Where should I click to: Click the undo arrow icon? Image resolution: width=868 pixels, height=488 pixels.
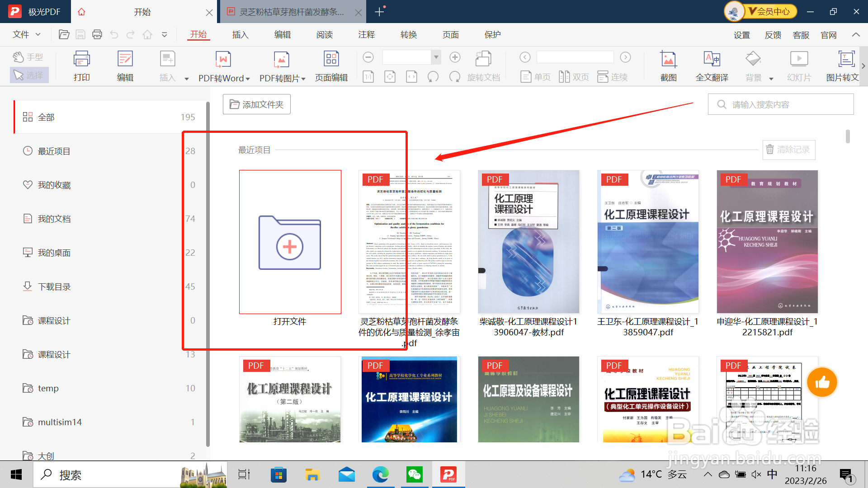(114, 35)
